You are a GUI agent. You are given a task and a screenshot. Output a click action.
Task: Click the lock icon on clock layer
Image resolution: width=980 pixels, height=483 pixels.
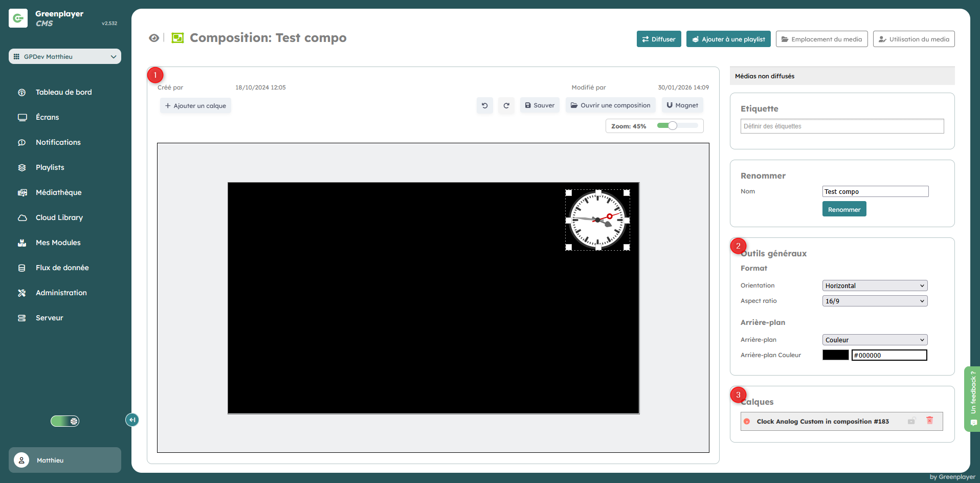click(911, 421)
